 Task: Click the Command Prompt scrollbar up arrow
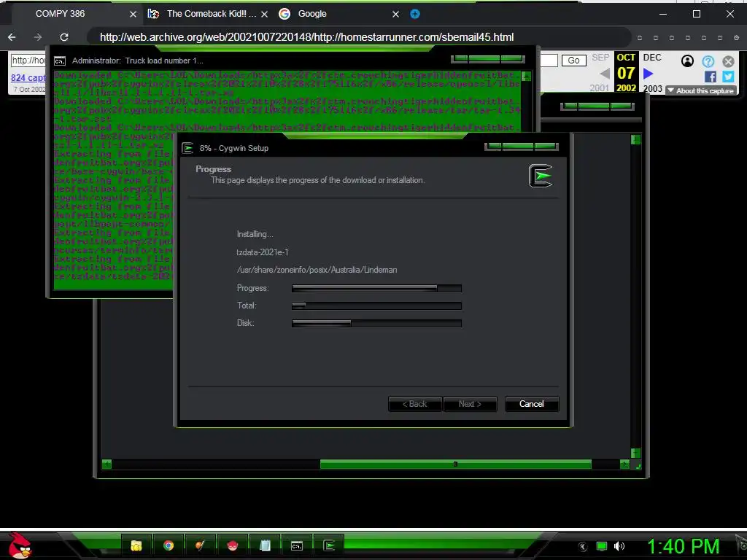point(526,76)
